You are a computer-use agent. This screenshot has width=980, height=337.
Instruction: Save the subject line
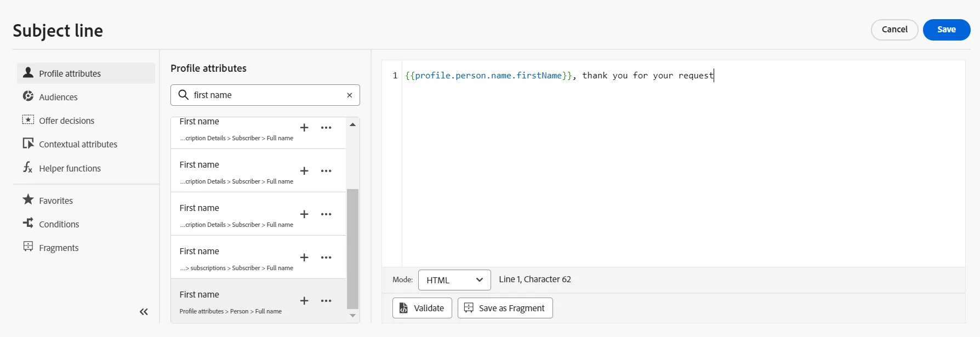[947, 30]
